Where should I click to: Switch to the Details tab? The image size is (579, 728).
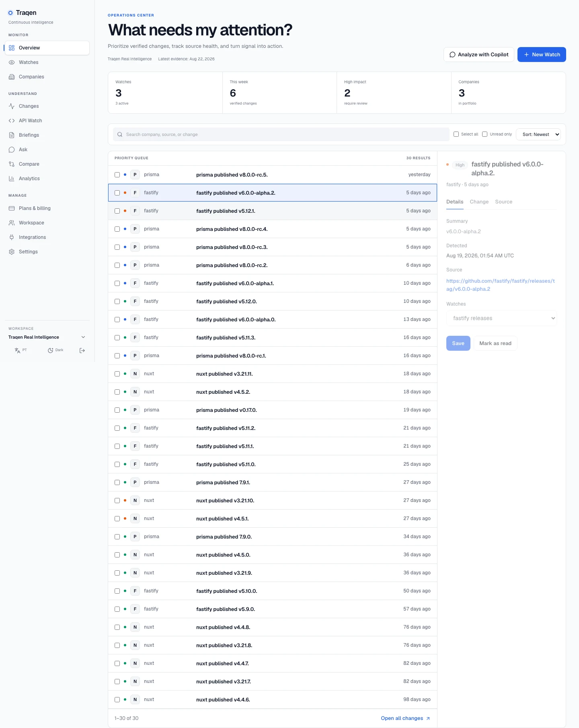(455, 202)
